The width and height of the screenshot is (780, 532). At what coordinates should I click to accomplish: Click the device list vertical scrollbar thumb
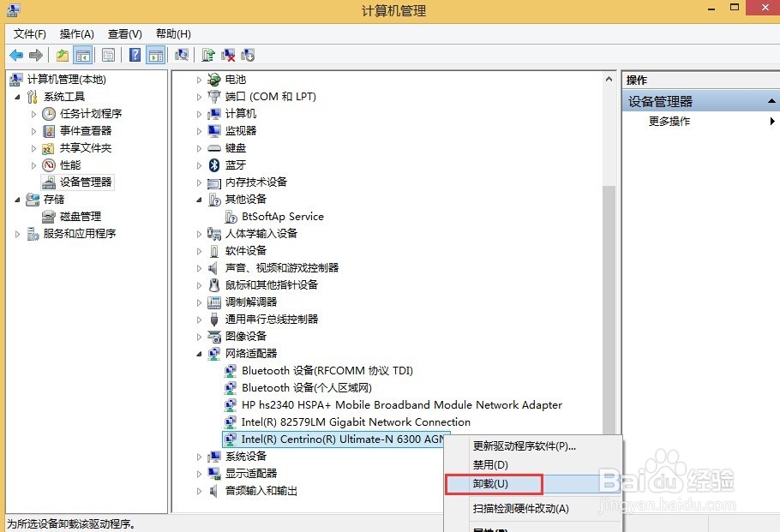(609, 308)
